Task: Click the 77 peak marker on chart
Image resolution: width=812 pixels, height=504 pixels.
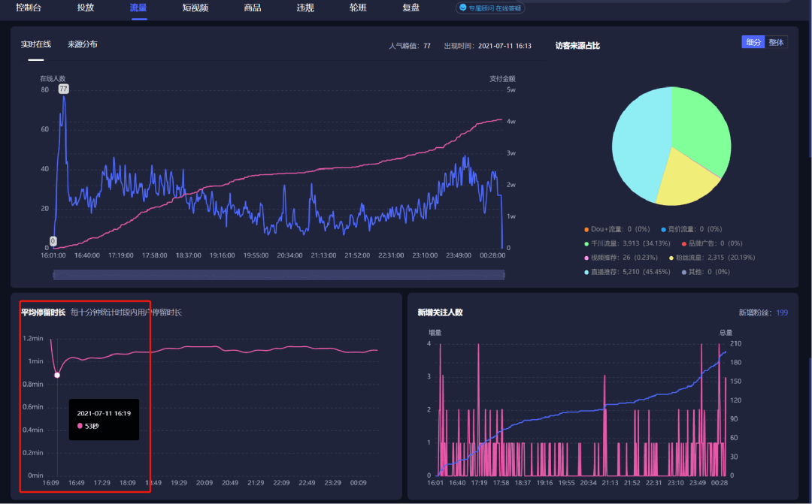Action: pyautogui.click(x=62, y=89)
